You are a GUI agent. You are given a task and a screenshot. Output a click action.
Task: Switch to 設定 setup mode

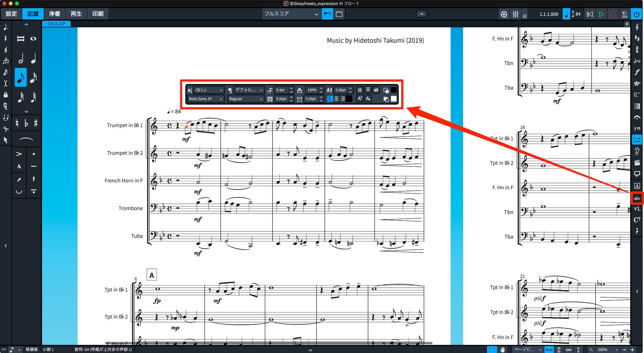(11, 14)
